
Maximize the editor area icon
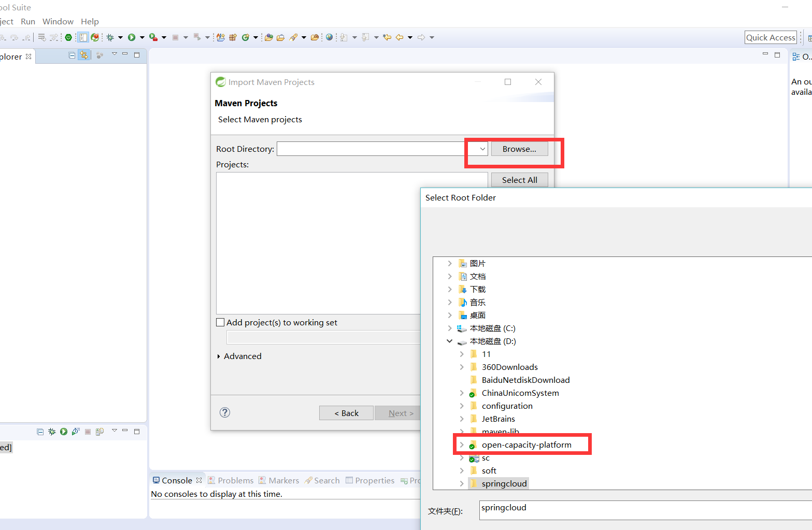click(x=777, y=54)
